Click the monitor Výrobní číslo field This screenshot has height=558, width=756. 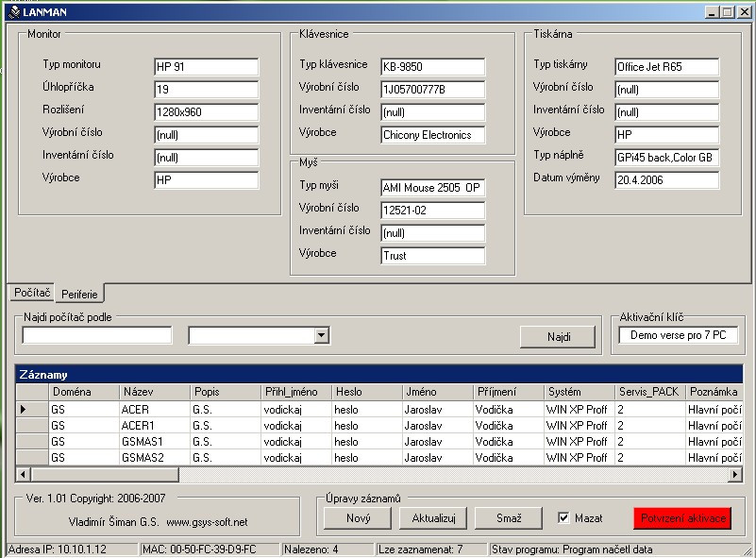pyautogui.click(x=207, y=135)
